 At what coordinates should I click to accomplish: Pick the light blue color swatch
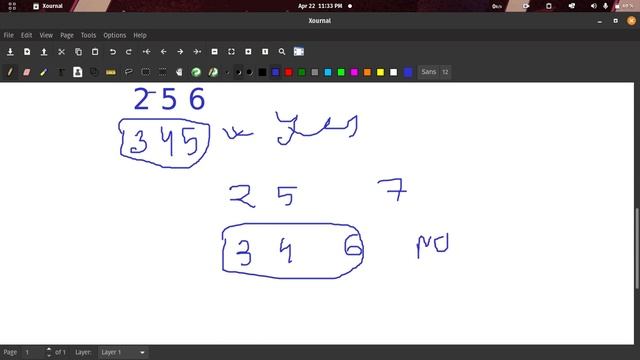[328, 72]
